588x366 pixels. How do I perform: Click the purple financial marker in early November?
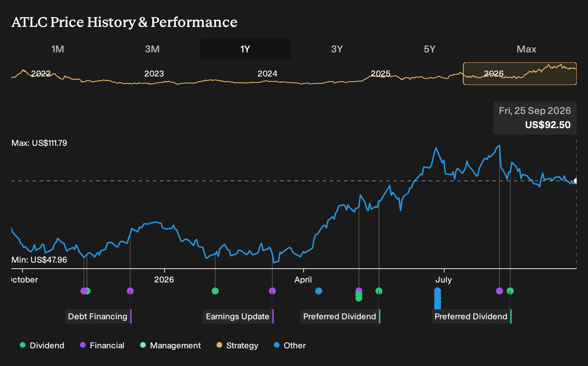point(83,291)
